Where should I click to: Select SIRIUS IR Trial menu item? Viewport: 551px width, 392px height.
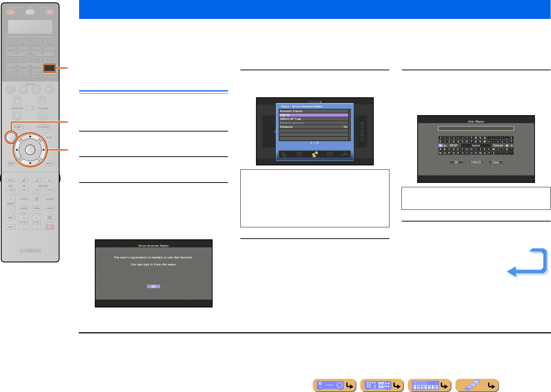[x=314, y=119]
